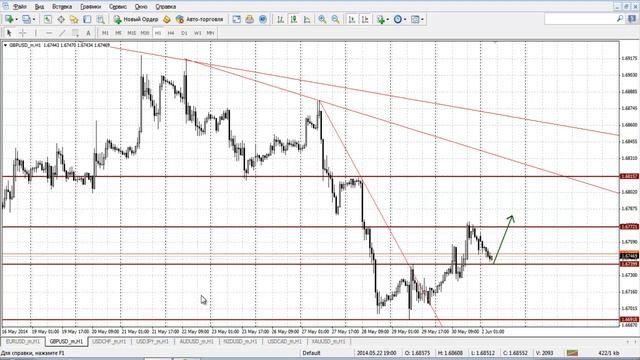Click the connection status bars icon
The width and height of the screenshot is (640, 360).
572,353
